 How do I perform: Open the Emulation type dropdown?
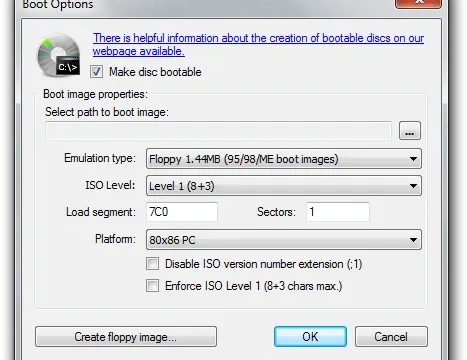click(x=284, y=159)
